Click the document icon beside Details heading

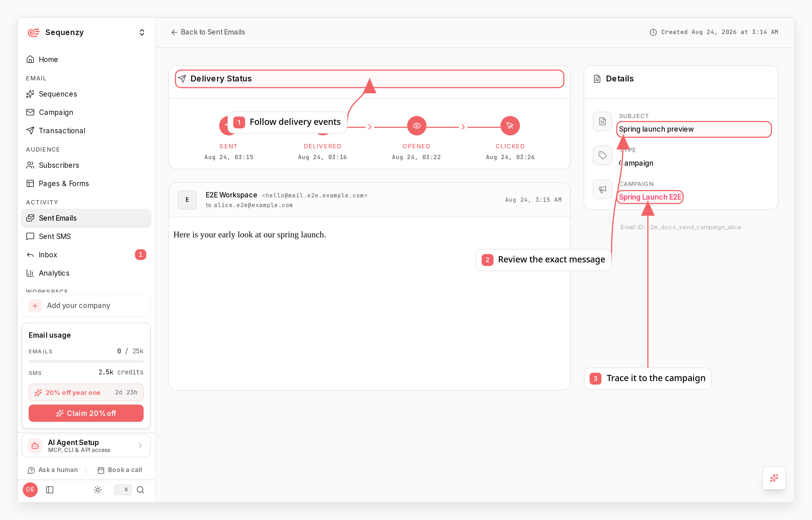[597, 79]
